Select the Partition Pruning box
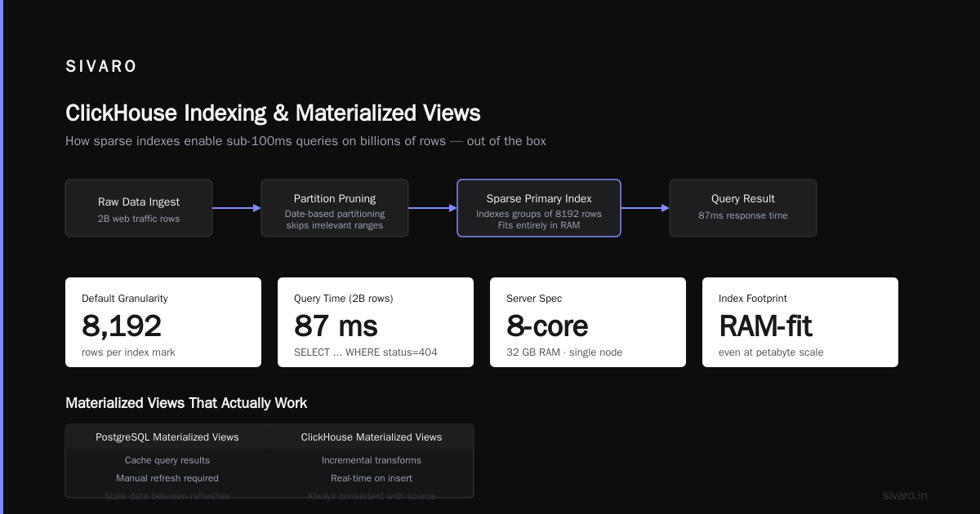980x514 pixels. [335, 208]
